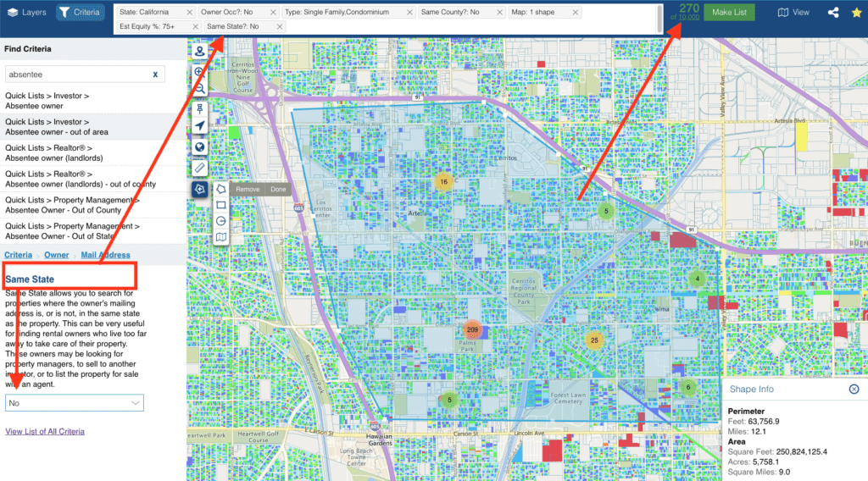The image size is (868, 481).
Task: Choose the circle radius drawing shape
Action: click(x=221, y=221)
